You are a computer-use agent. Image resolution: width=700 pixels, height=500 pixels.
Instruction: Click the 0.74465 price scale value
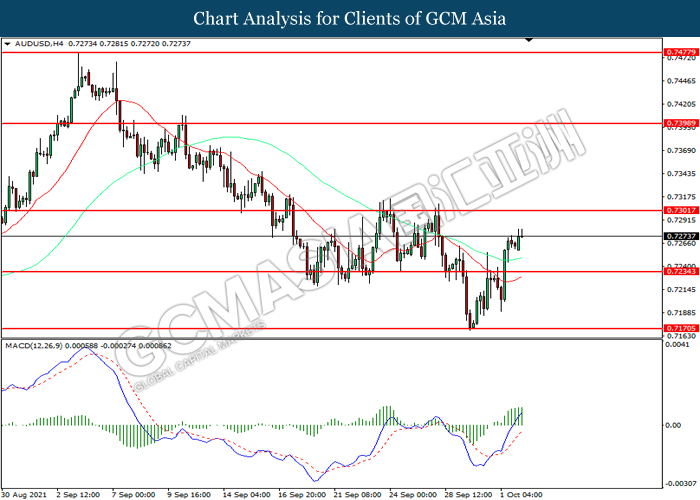tap(681, 81)
